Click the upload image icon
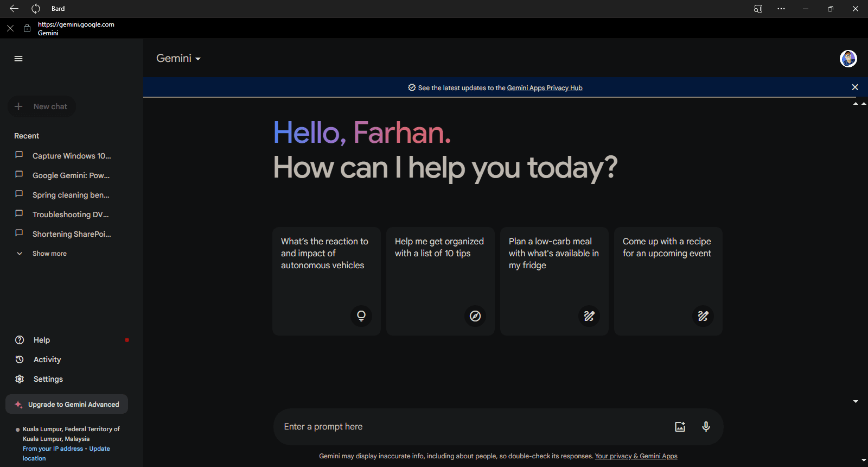This screenshot has width=868, height=467. pos(680,427)
